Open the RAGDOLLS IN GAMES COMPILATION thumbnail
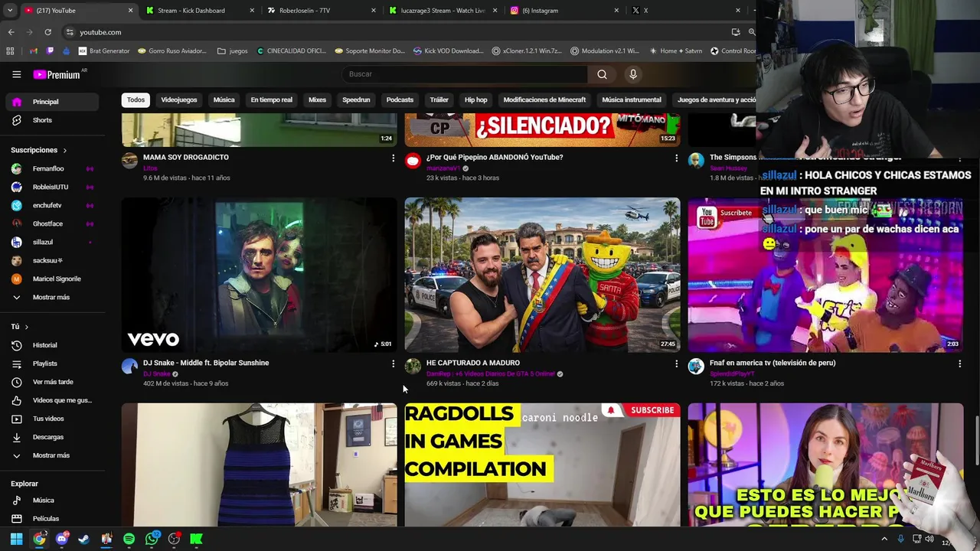Image resolution: width=980 pixels, height=551 pixels. pyautogui.click(x=542, y=465)
